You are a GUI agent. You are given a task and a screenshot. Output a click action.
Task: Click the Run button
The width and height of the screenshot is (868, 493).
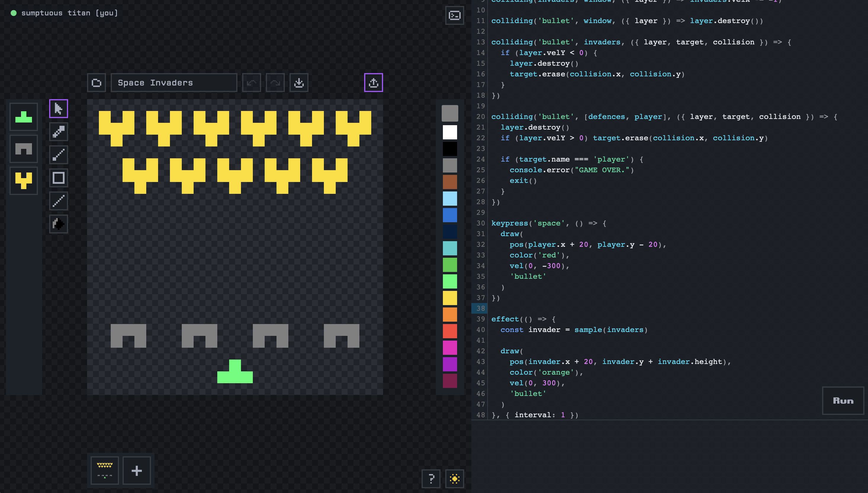tap(843, 401)
